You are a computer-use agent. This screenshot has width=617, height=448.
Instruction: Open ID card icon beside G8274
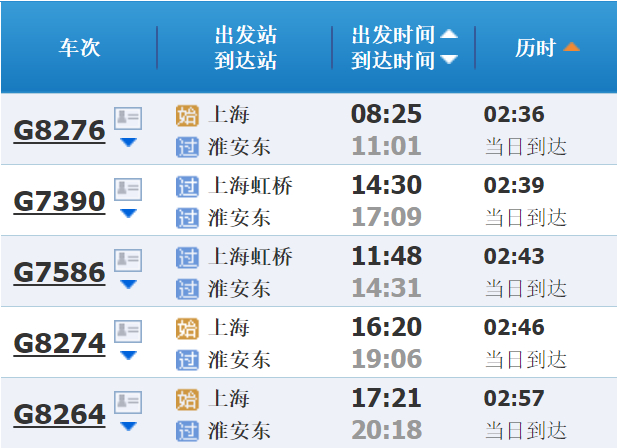click(128, 331)
